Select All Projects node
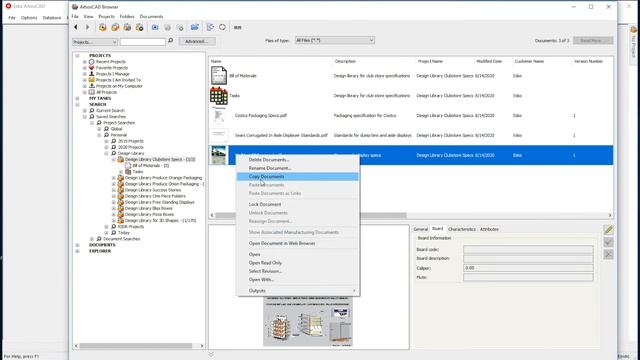This screenshot has width=640, height=360. [106, 92]
